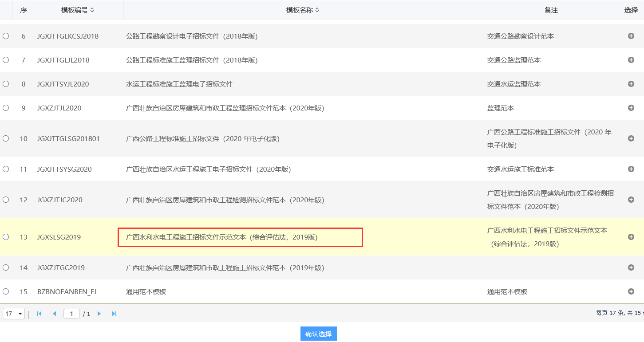Select radio button for row 10 JGXJTTGLSG201801
Viewport: 644px width, 342px height.
6,138
